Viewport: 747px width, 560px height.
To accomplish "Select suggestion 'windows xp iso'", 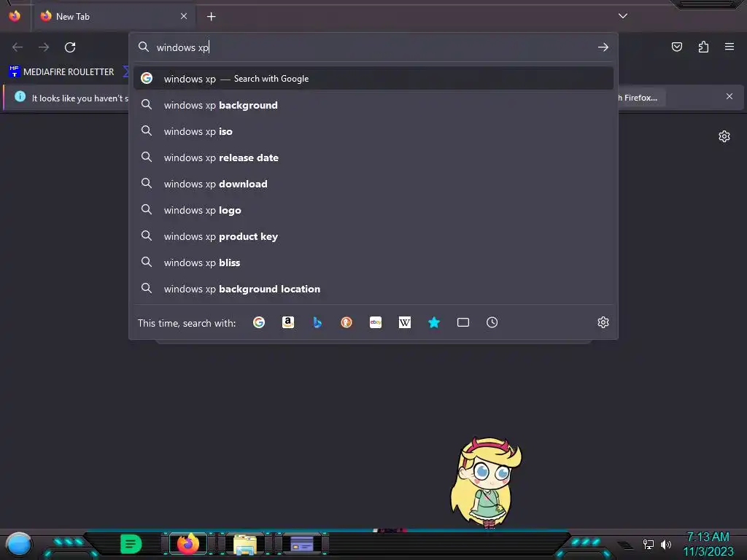I will point(373,131).
